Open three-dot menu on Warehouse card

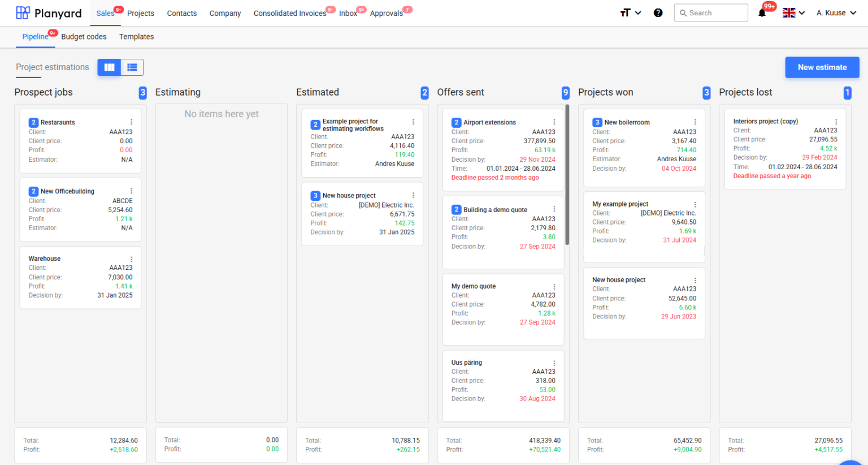(131, 259)
